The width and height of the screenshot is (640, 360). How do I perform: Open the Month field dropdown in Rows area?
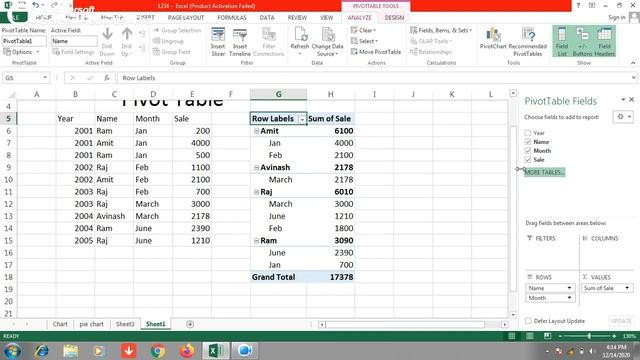pos(569,298)
